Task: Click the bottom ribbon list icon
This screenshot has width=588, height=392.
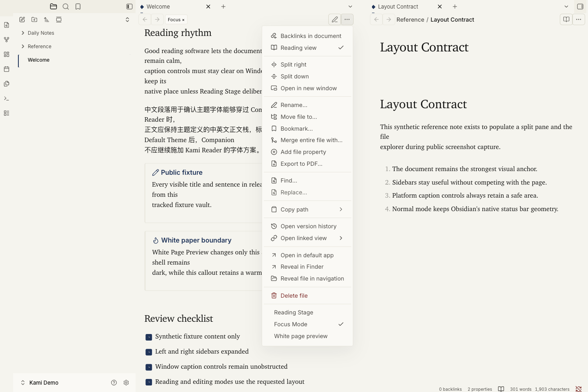Action: [7, 113]
